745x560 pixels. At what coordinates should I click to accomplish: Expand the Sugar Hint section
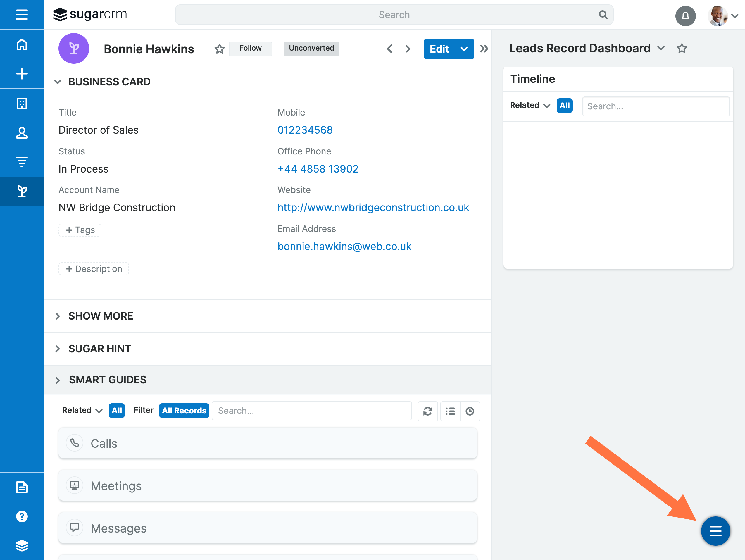[x=58, y=349]
